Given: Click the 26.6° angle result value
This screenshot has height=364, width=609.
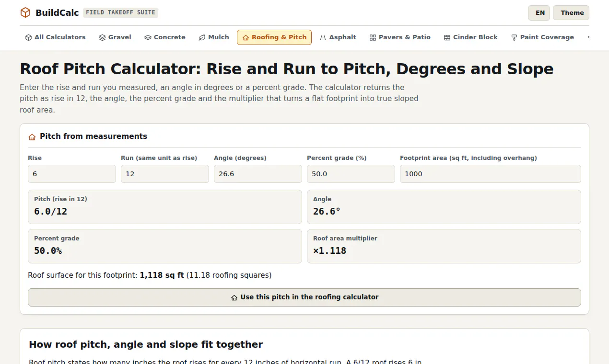Looking at the screenshot, I should tap(327, 212).
